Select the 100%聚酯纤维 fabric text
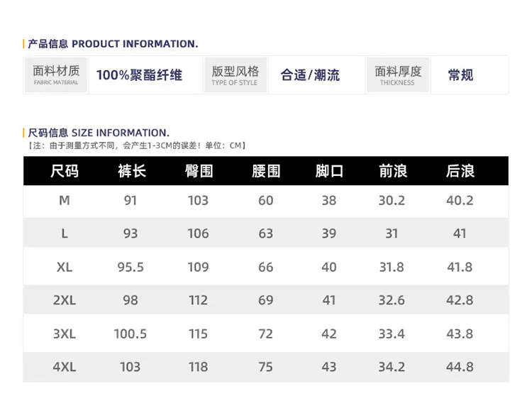 [139, 75]
